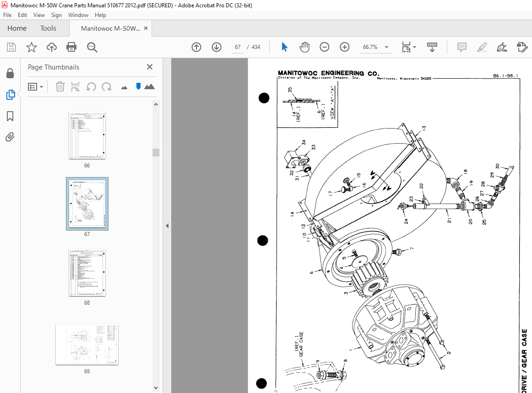Select page 67 thumbnail
532x393 pixels.
coord(87,204)
